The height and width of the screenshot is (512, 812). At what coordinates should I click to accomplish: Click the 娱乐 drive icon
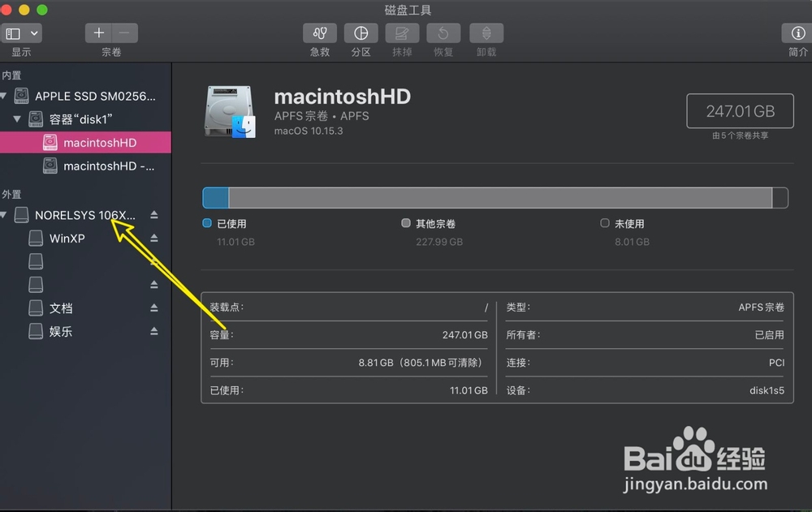coord(36,331)
